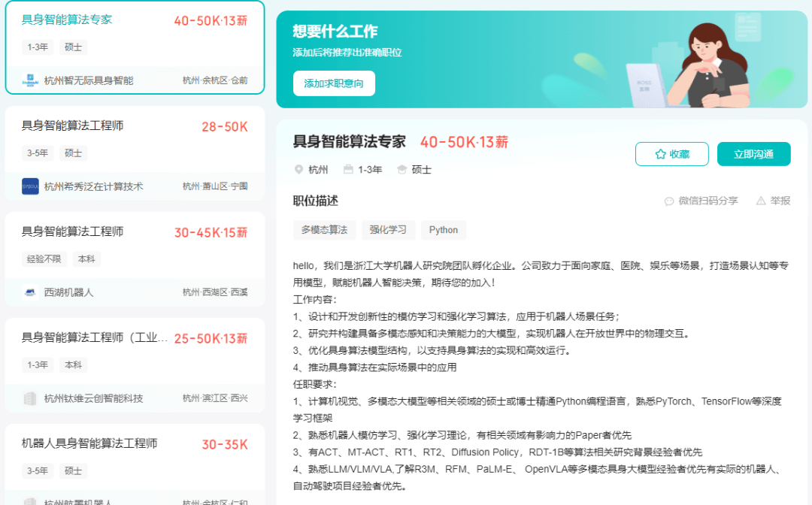Click the WeChat icon beside 微信扫码分享

[x=669, y=201]
